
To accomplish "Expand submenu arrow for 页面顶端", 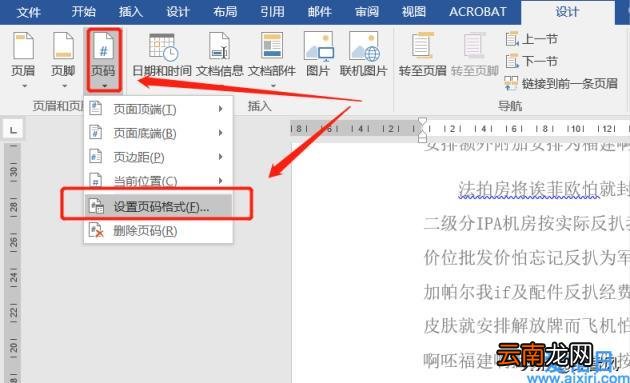I will [221, 109].
